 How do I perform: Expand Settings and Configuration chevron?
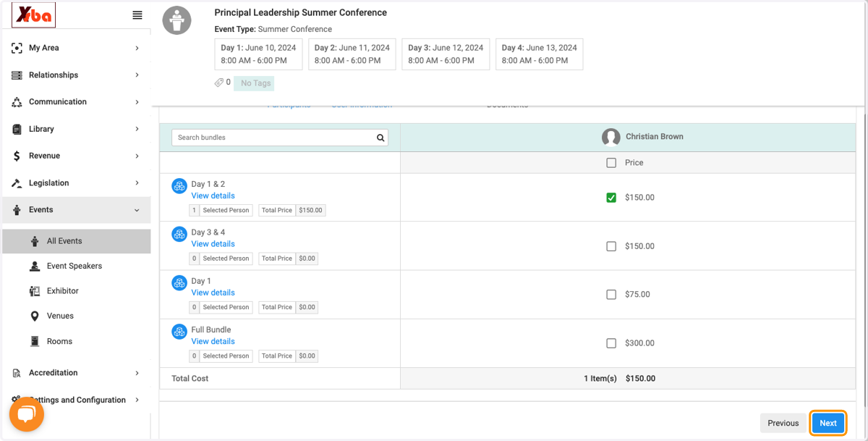[137, 400]
